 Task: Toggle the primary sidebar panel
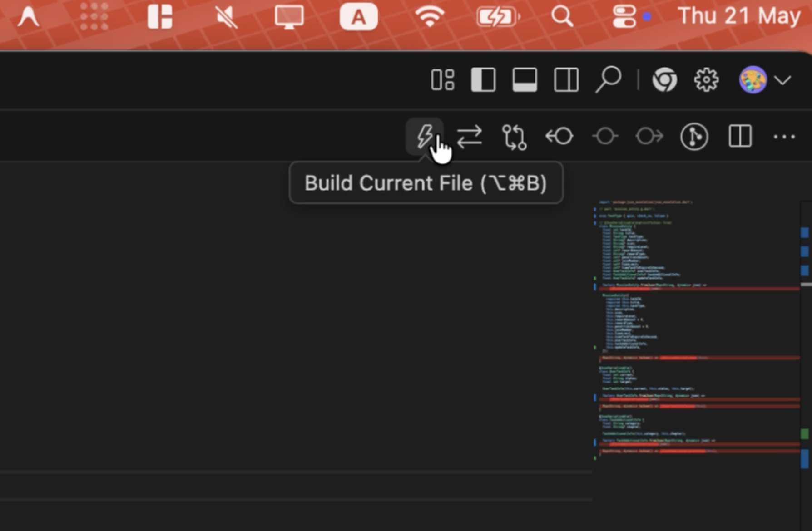[483, 80]
